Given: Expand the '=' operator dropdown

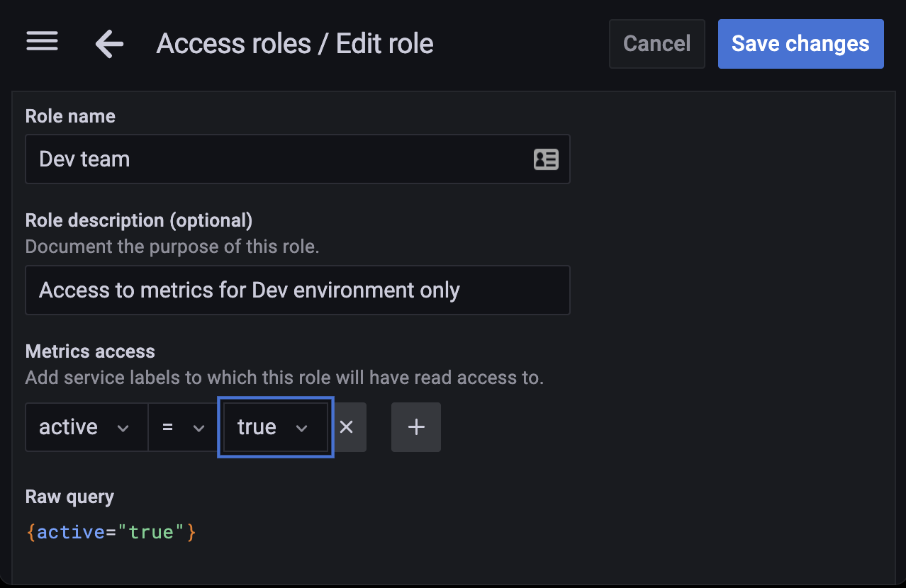Looking at the screenshot, I should [182, 427].
